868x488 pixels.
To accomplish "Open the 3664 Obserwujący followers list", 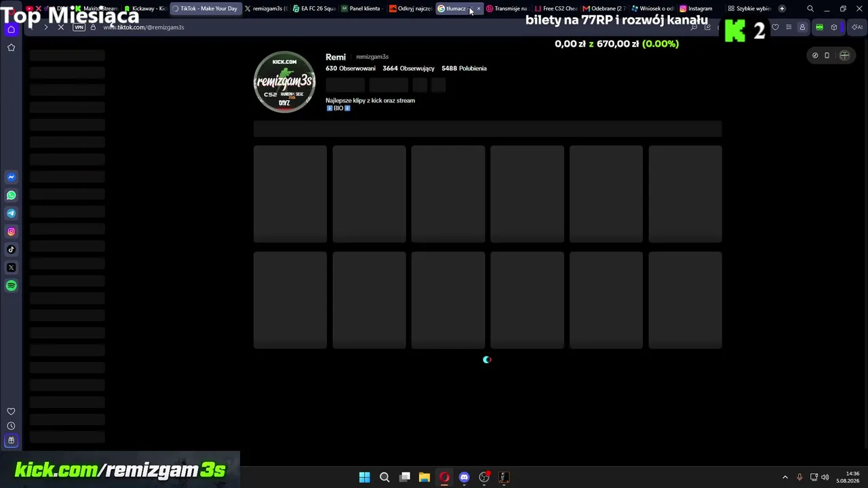I will pyautogui.click(x=408, y=68).
